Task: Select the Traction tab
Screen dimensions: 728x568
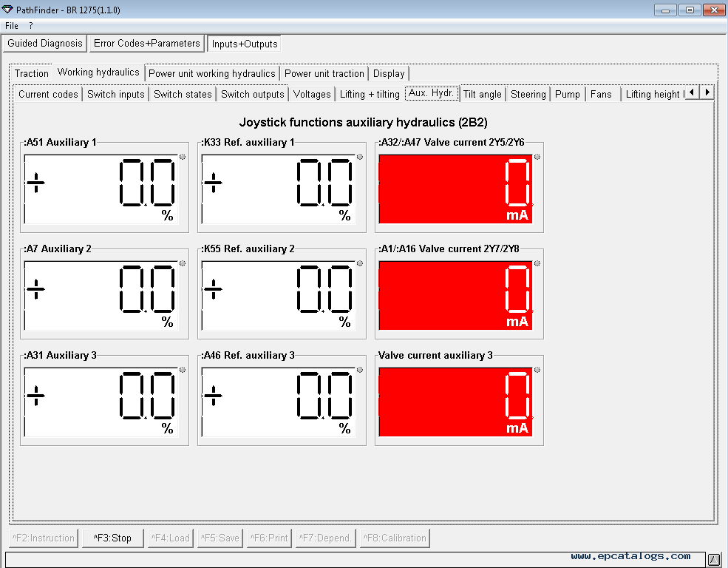Action: (32, 73)
